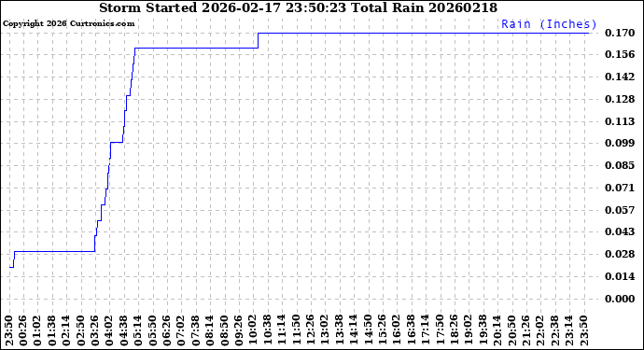This screenshot has height=350, width=644.
Task: Click the 08:14 x-axis time label
Action: click(x=210, y=330)
